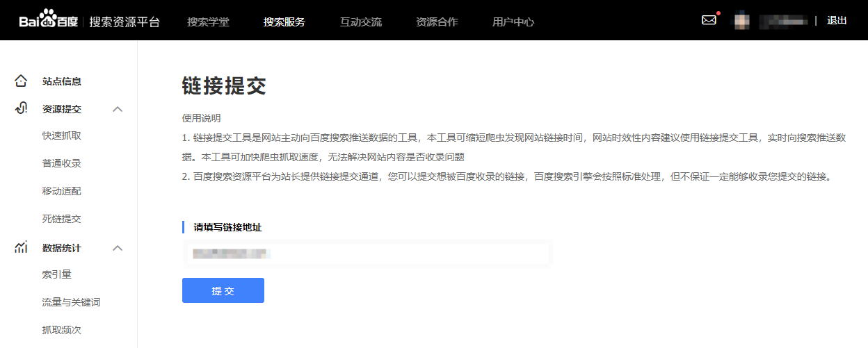Open the 搜索服务 menu
The width and height of the screenshot is (868, 348).
point(284,22)
